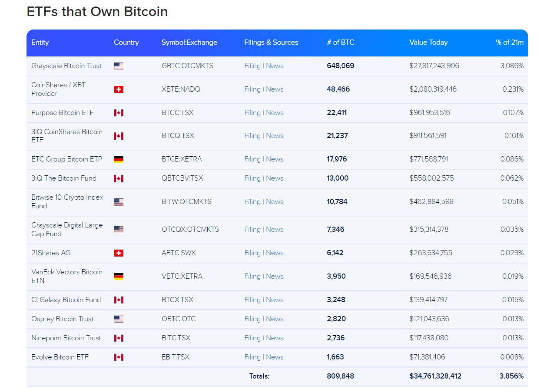Select the 21Shares AG entity name
The image size is (540, 392).
click(51, 253)
